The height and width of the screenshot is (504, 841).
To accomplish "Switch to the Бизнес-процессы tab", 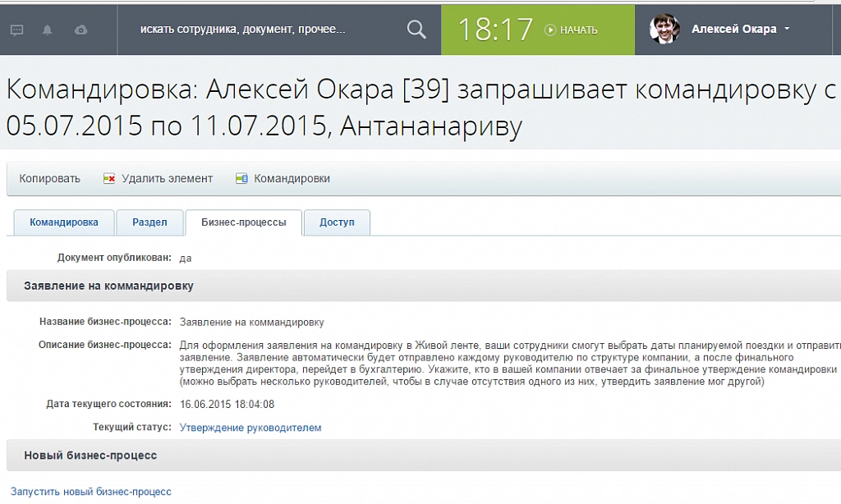I will 243,222.
